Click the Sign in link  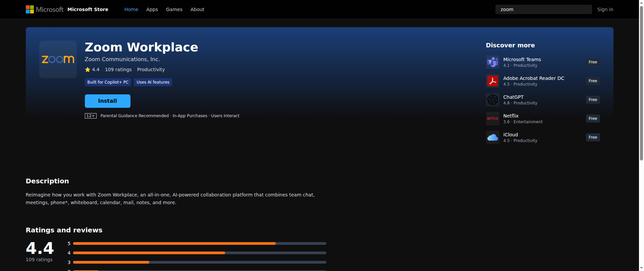pyautogui.click(x=605, y=9)
